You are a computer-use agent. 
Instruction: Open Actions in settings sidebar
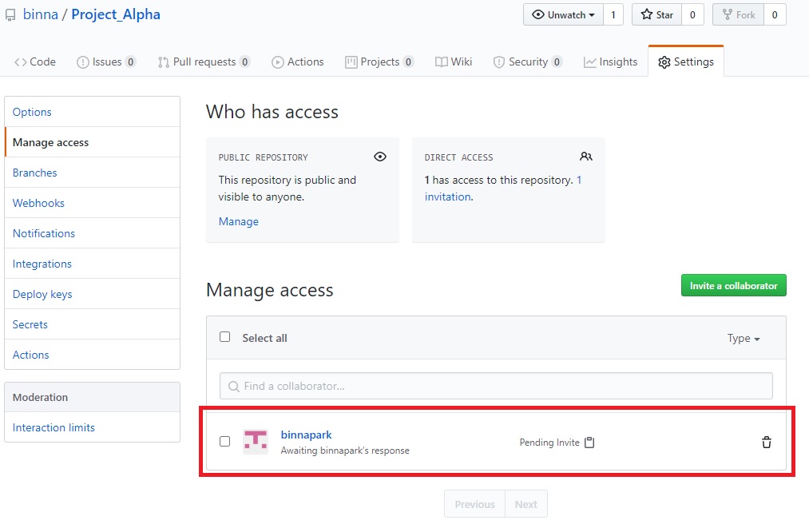point(93,355)
